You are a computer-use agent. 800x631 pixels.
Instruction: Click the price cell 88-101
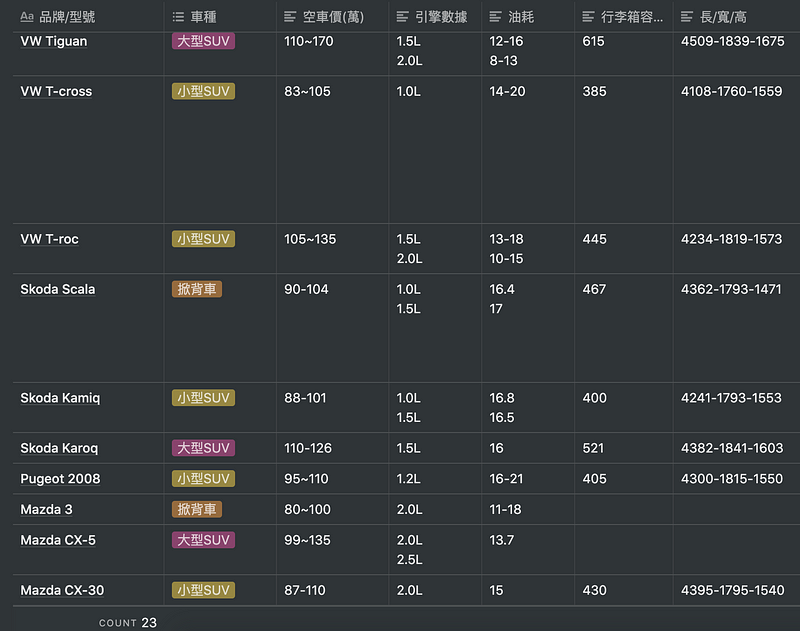(333, 408)
